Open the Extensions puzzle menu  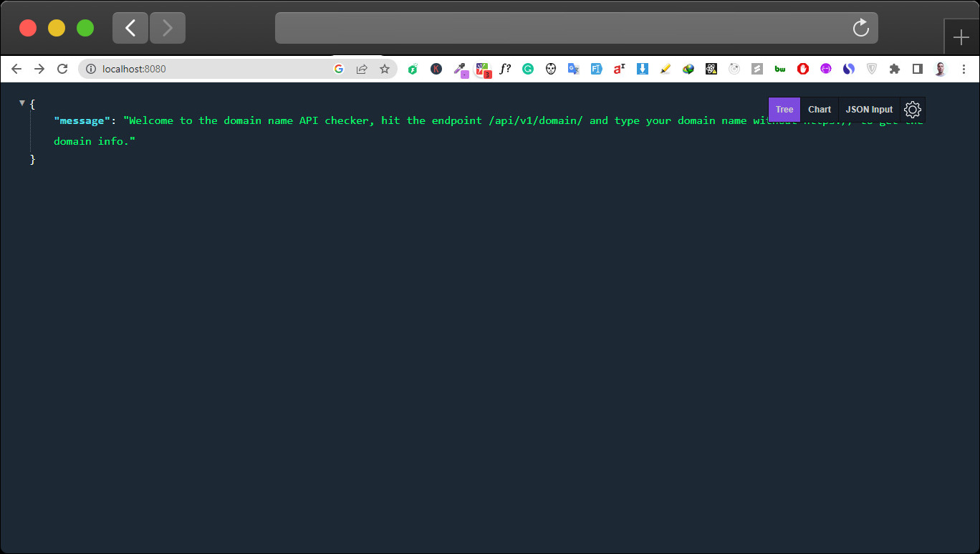(x=895, y=69)
